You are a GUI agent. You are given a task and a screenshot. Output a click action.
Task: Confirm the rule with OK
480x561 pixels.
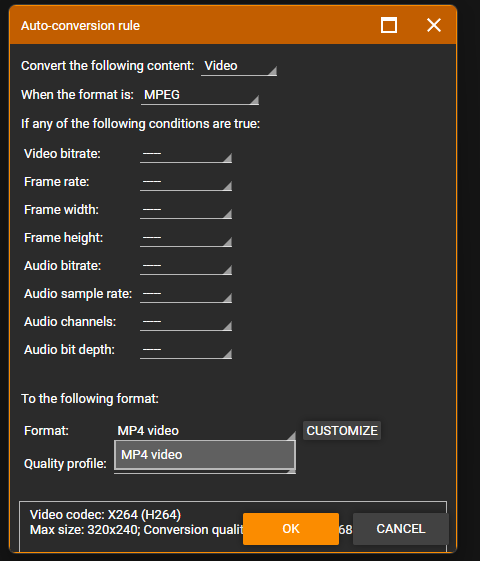pyautogui.click(x=291, y=529)
